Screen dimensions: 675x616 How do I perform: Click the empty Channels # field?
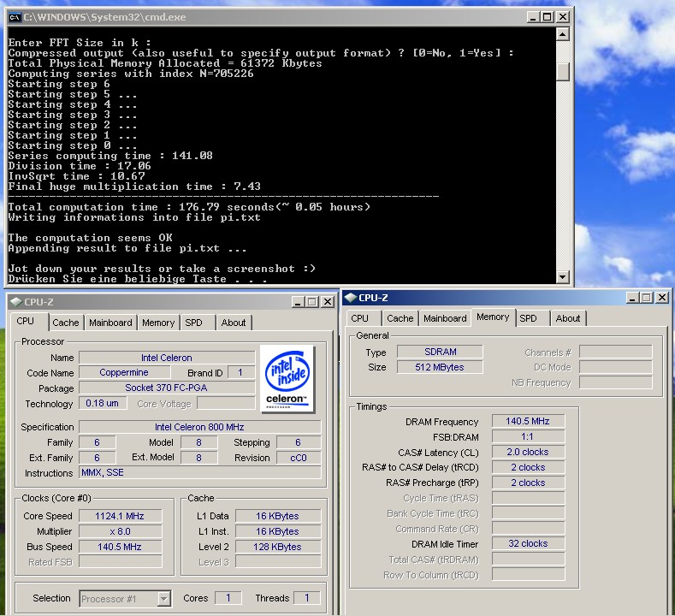(616, 352)
